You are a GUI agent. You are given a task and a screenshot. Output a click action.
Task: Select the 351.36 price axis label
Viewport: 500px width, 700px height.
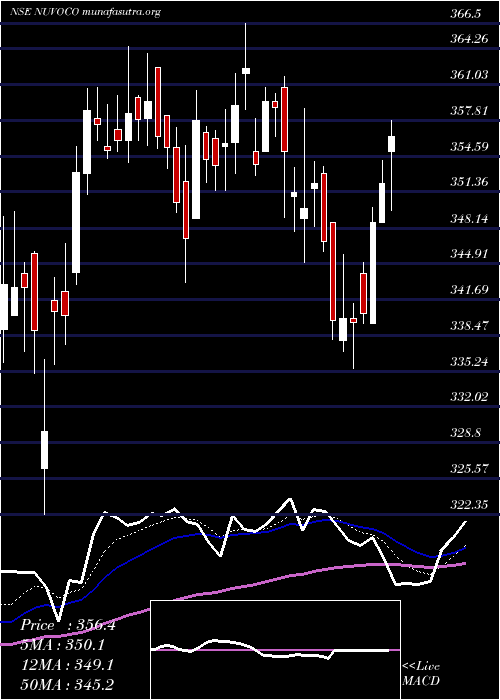(x=469, y=183)
